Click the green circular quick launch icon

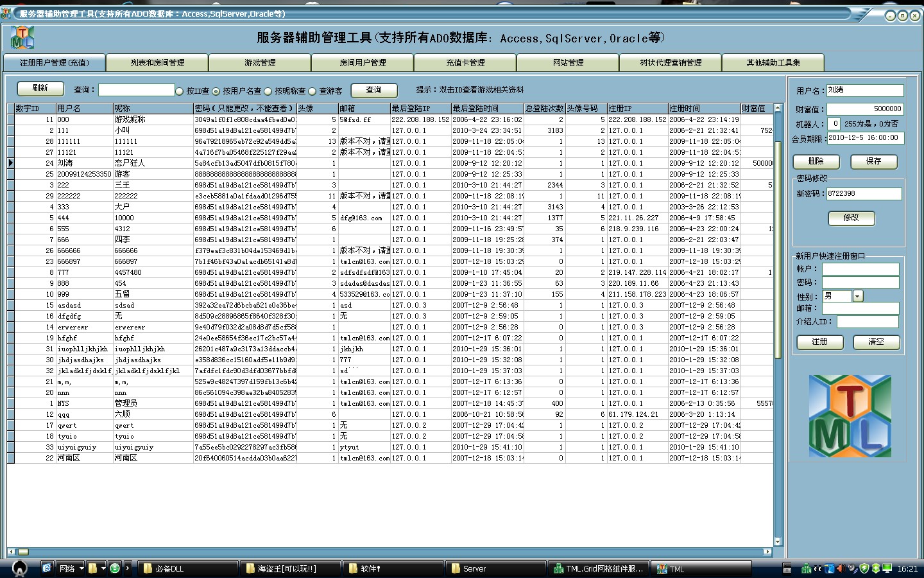115,568
